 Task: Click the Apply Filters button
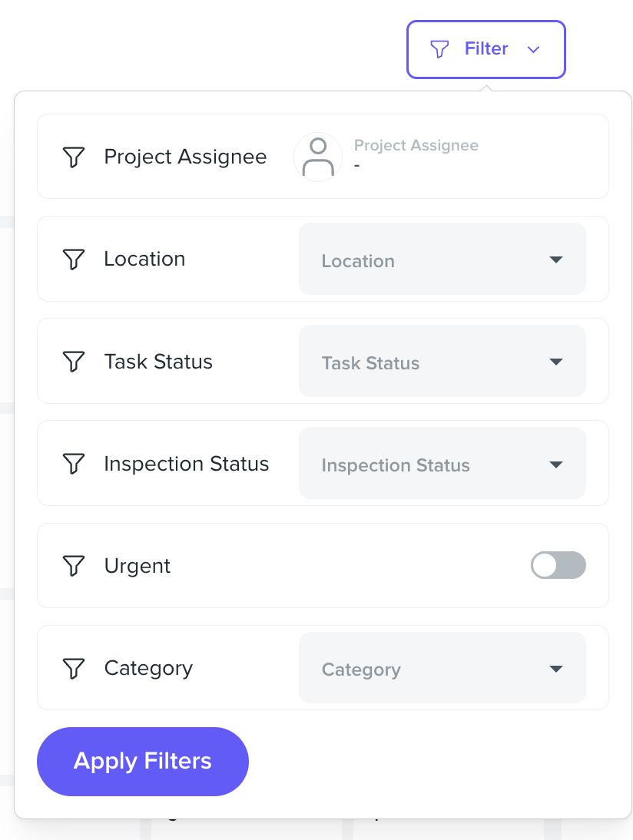tap(143, 761)
